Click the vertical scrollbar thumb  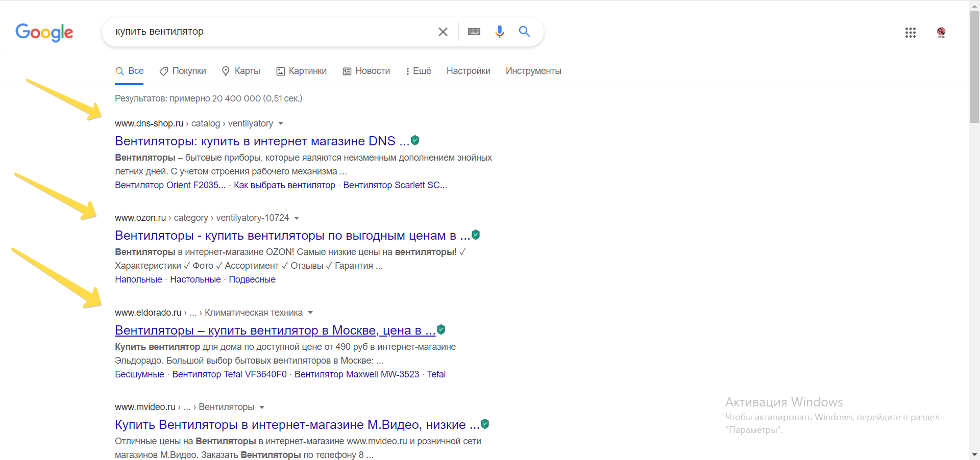pyautogui.click(x=975, y=67)
